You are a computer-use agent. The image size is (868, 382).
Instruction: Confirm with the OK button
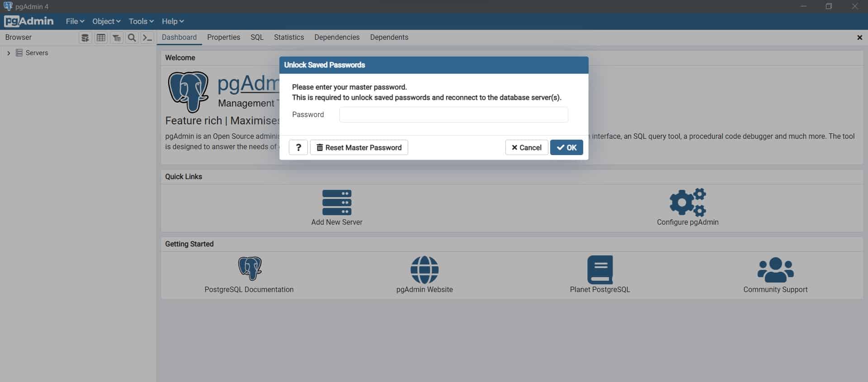[x=566, y=147]
